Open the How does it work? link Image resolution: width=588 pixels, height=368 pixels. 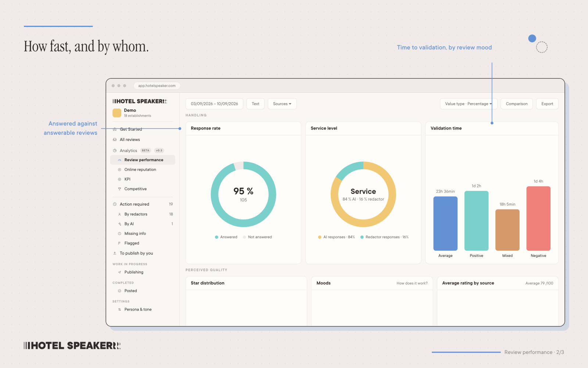(412, 283)
